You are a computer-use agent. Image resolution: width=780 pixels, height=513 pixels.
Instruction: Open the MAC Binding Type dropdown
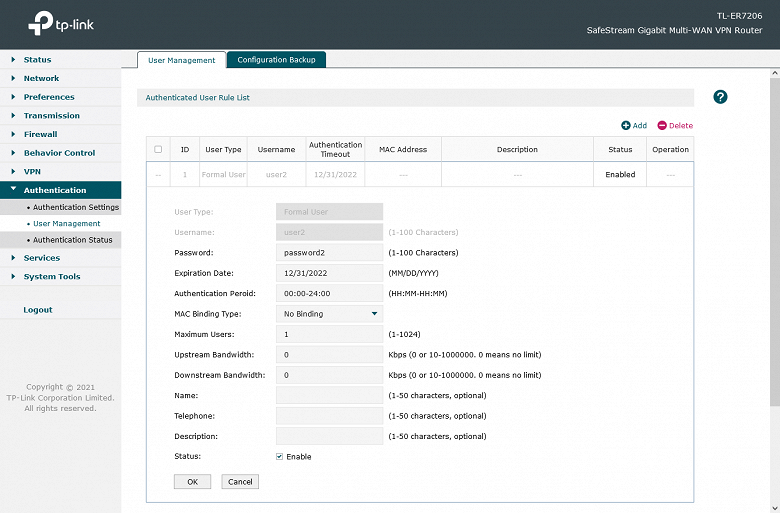point(329,314)
